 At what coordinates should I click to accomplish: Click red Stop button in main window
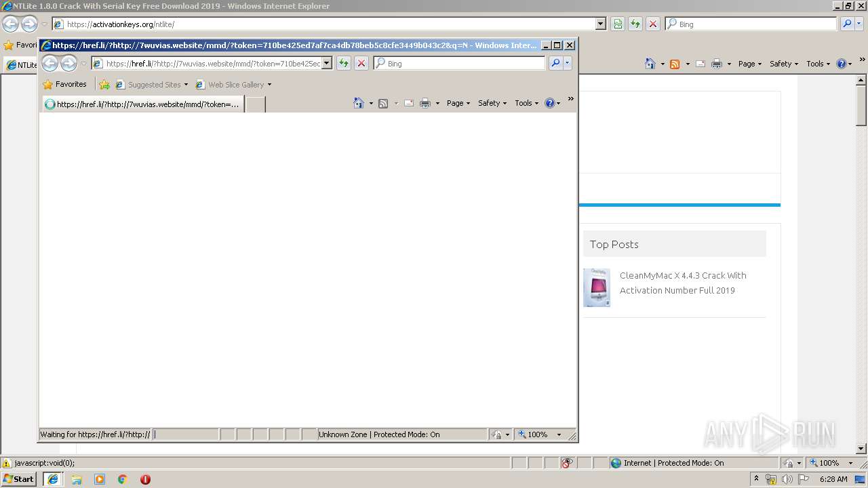(653, 24)
